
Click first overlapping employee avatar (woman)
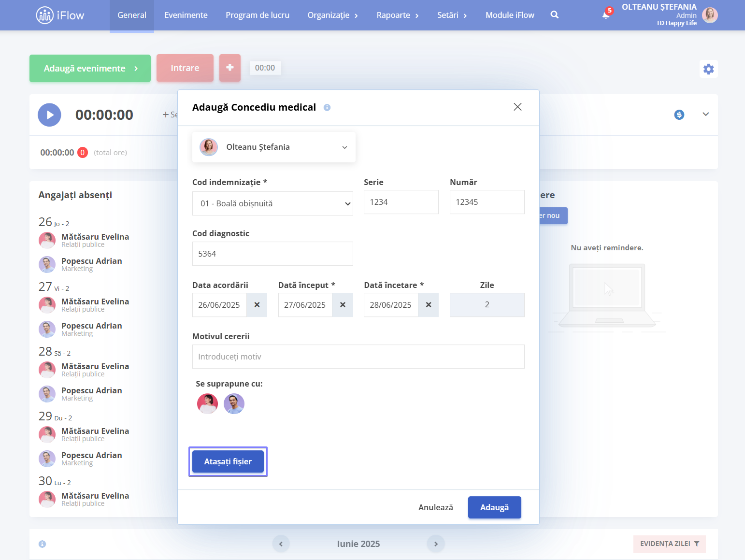click(208, 403)
